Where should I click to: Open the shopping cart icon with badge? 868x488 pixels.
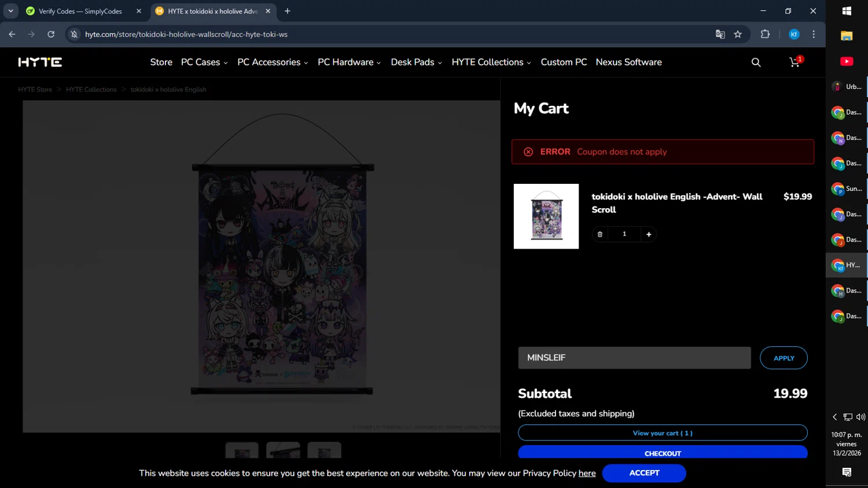(796, 62)
